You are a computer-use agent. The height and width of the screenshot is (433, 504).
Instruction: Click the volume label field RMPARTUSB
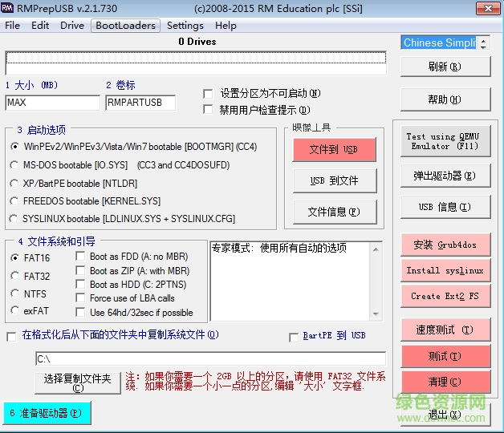[140, 103]
